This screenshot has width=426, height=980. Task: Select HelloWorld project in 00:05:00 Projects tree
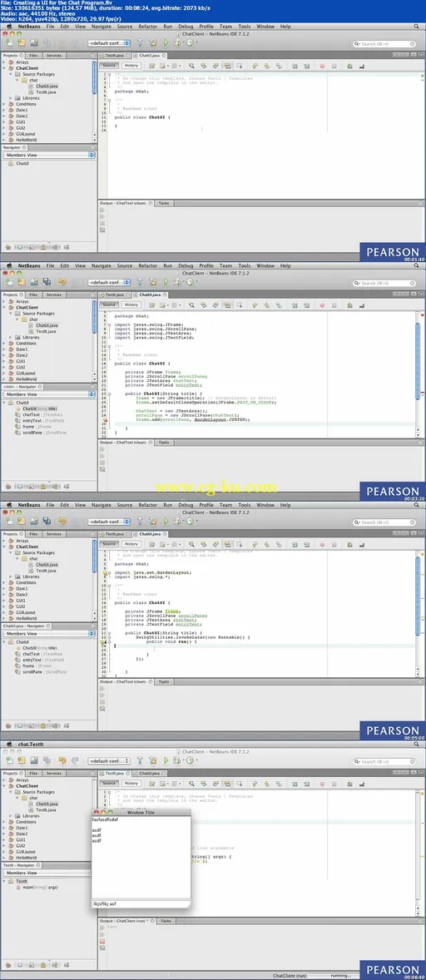point(26,618)
